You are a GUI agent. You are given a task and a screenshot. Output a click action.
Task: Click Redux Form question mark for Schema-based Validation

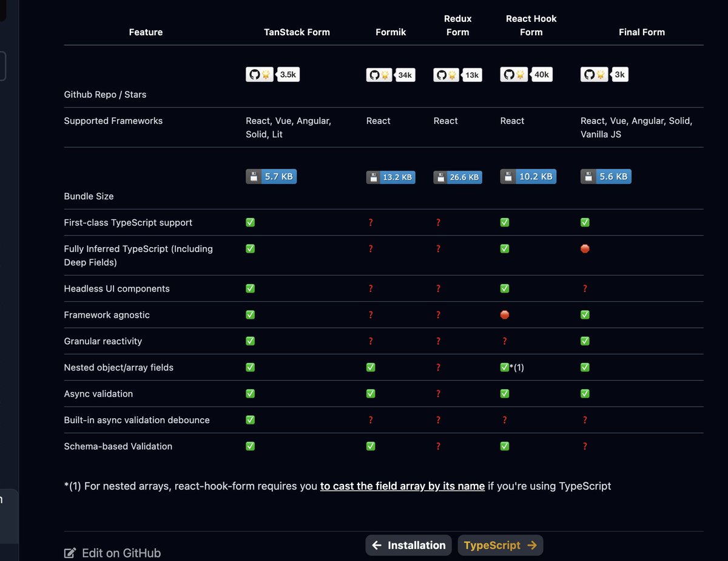pos(438,446)
